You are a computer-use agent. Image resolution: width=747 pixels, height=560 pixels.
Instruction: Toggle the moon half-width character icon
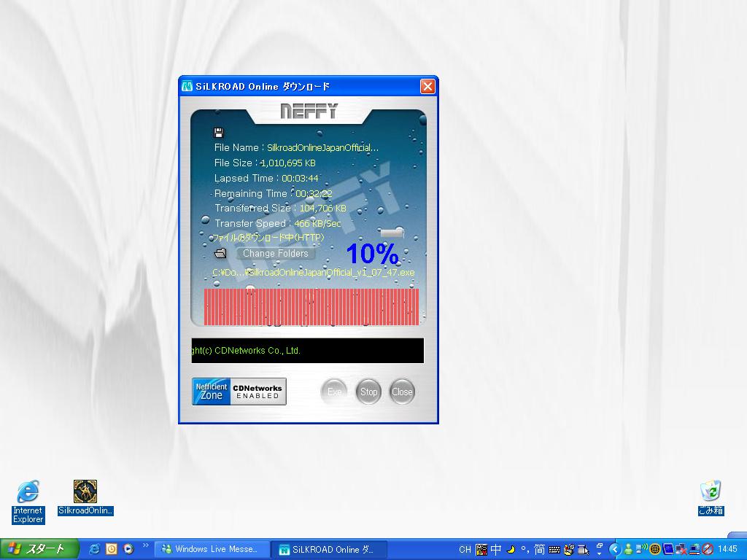point(511,550)
